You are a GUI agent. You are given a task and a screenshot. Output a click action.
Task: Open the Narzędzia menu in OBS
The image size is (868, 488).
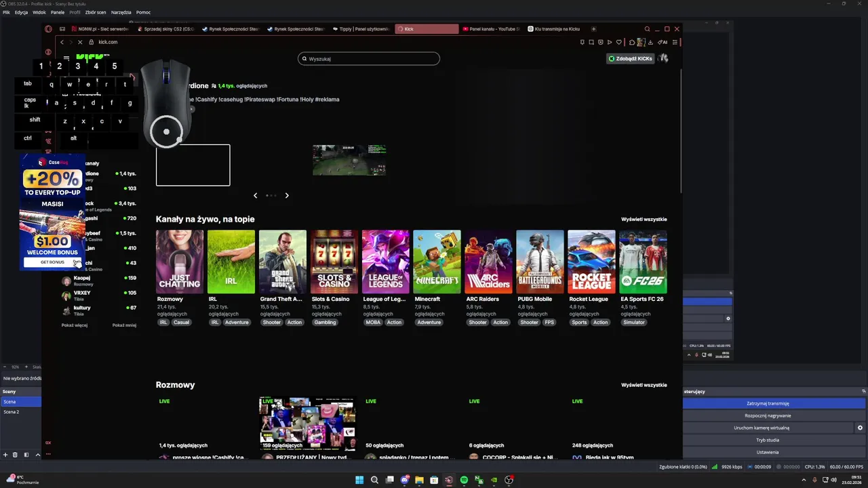point(121,12)
